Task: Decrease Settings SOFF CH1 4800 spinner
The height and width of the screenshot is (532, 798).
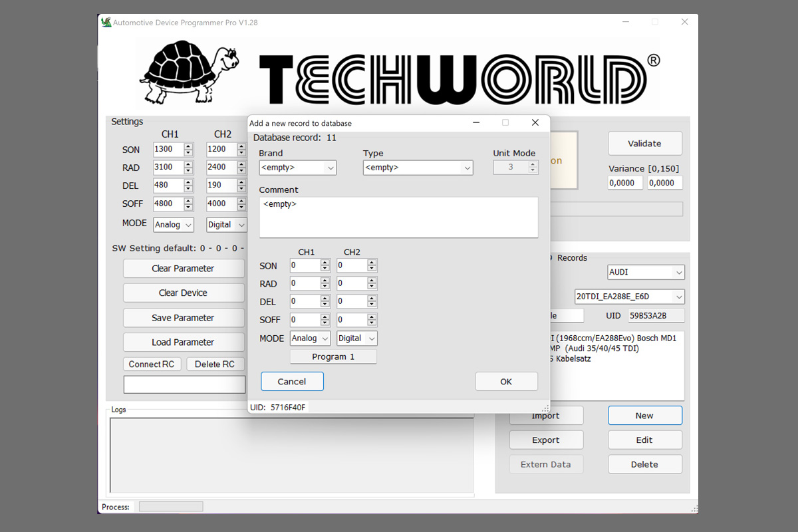Action: tap(189, 207)
